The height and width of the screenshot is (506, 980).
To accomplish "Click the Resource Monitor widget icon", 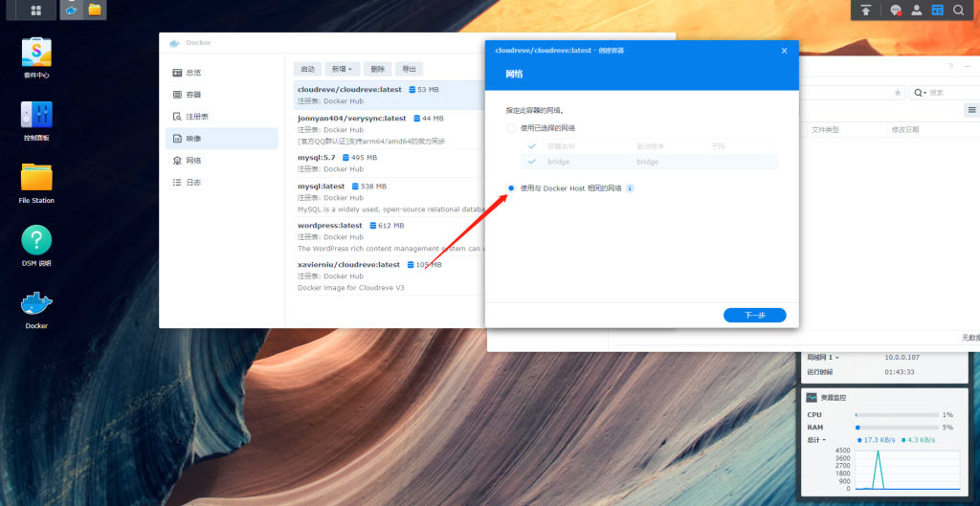I will (x=812, y=397).
